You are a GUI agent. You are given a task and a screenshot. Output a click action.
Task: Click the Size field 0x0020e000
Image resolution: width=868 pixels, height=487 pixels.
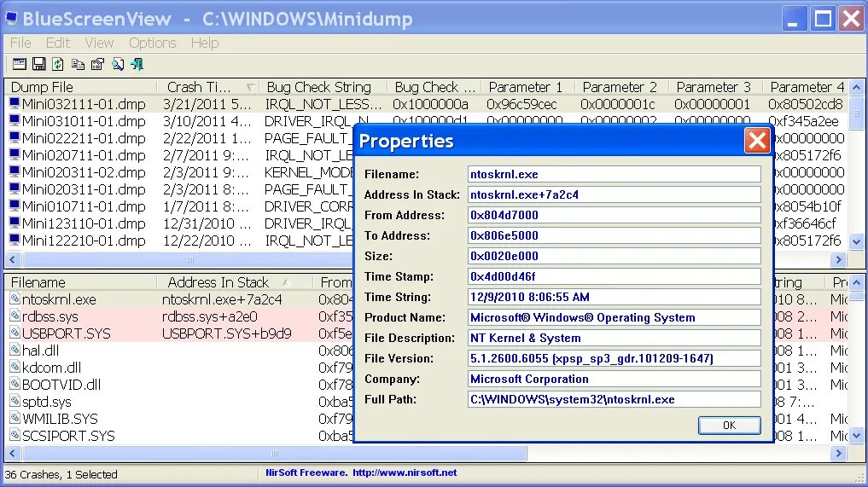[x=614, y=256]
